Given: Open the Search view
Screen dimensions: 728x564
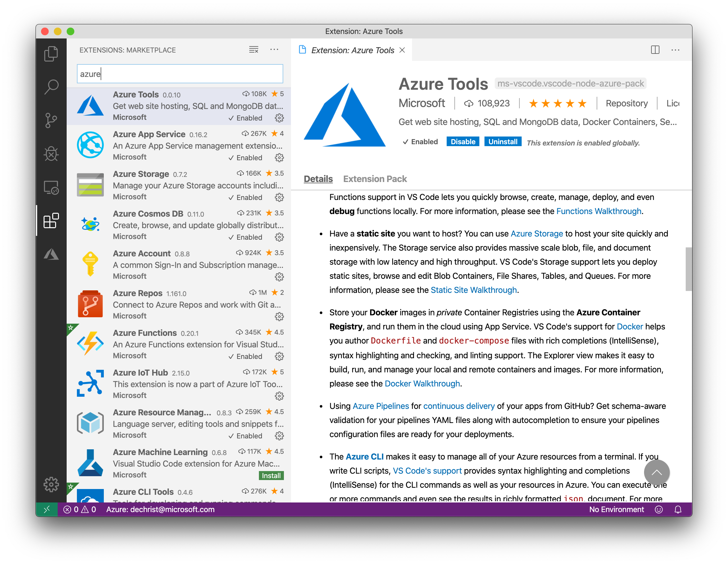Looking at the screenshot, I should pyautogui.click(x=51, y=87).
